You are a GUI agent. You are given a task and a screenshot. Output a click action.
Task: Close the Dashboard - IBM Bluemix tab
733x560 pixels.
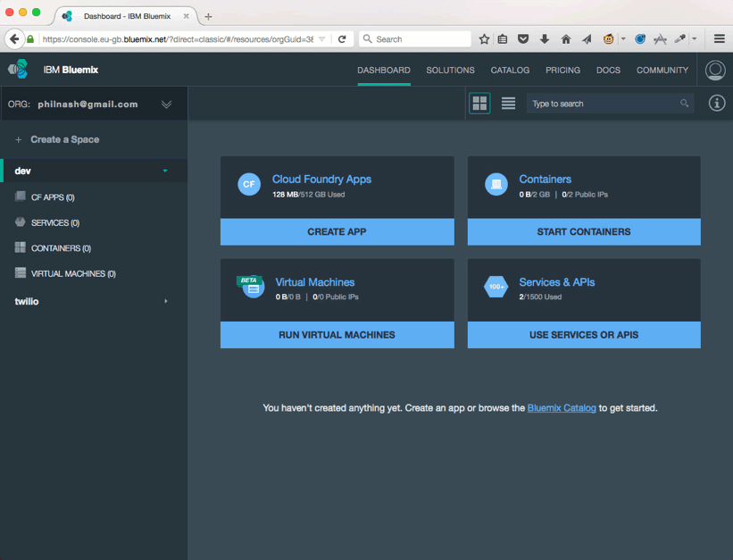coord(186,16)
